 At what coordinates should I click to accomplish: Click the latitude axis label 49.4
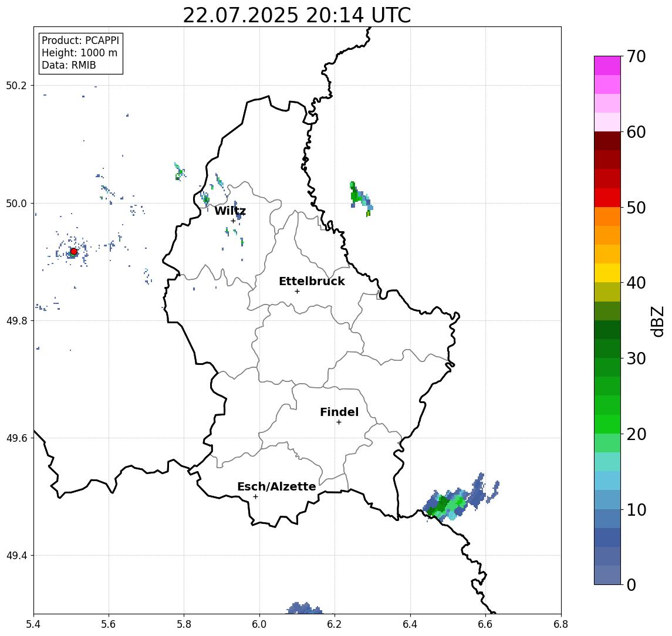16,556
